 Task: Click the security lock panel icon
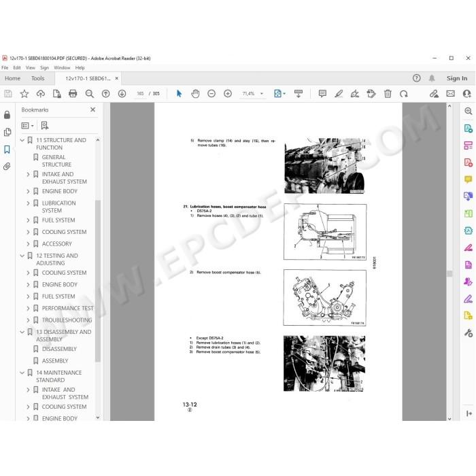(7, 115)
